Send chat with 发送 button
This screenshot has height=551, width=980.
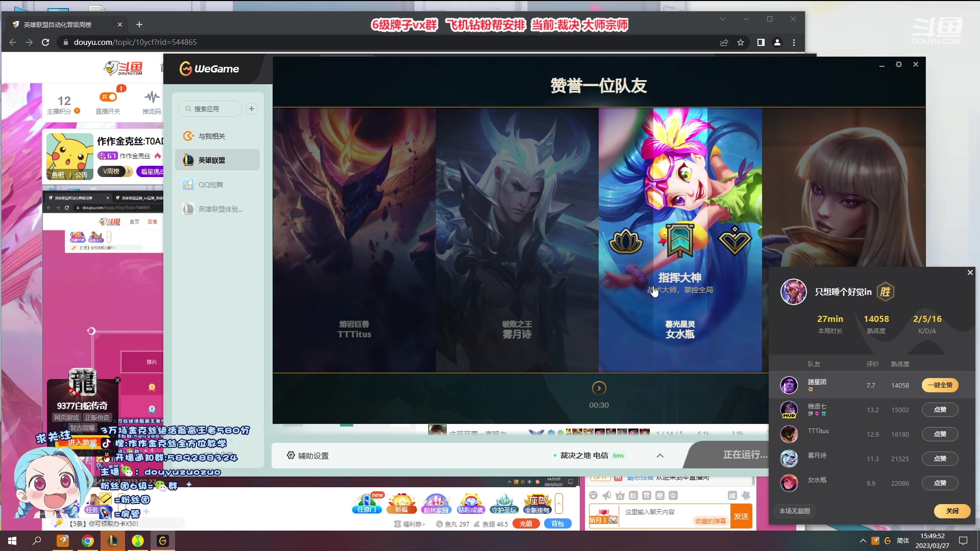tap(741, 516)
